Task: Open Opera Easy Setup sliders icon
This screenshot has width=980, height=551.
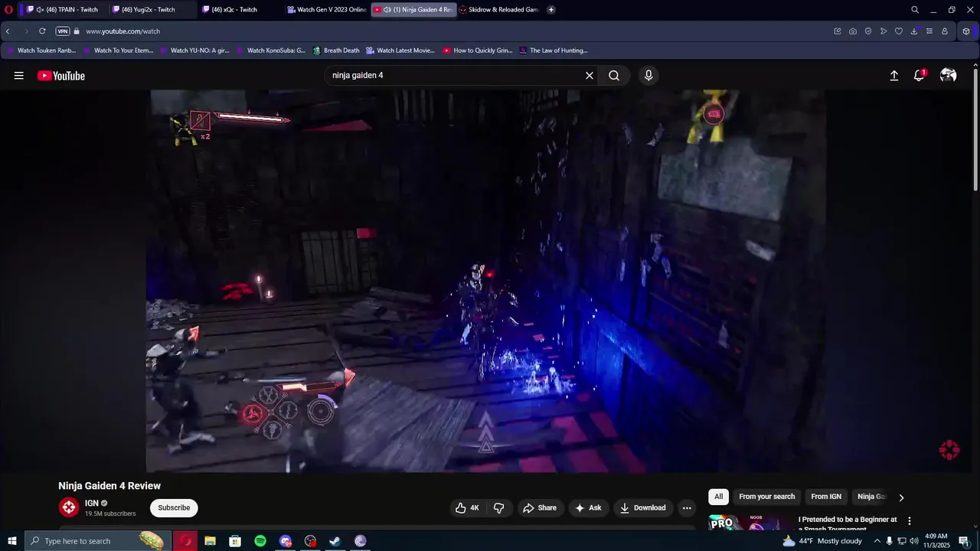Action: 929,31
